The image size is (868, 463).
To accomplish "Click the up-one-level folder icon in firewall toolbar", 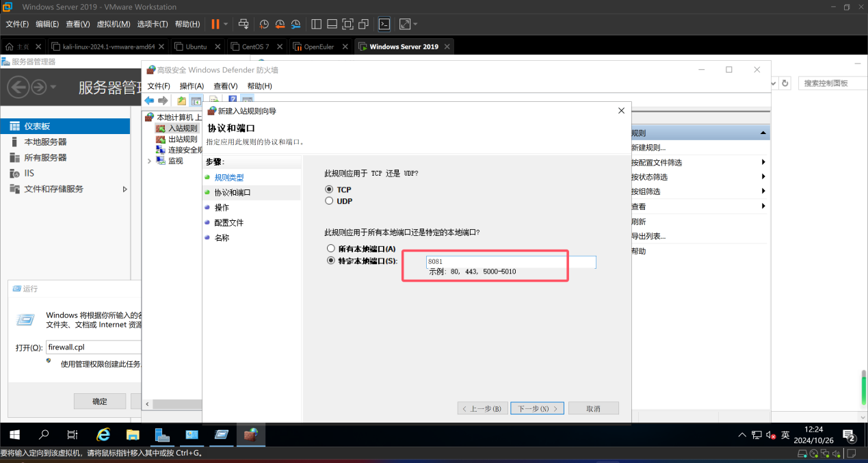I will point(182,101).
